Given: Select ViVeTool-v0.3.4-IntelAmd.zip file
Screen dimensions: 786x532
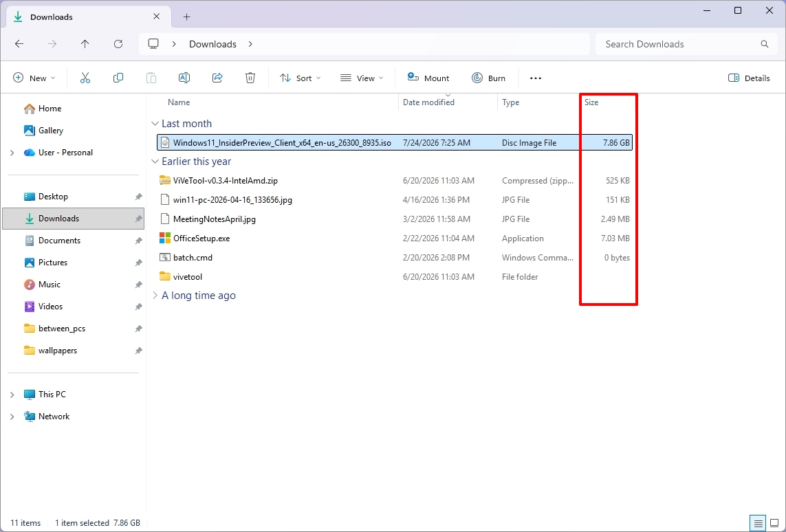Looking at the screenshot, I should pos(395,181).
